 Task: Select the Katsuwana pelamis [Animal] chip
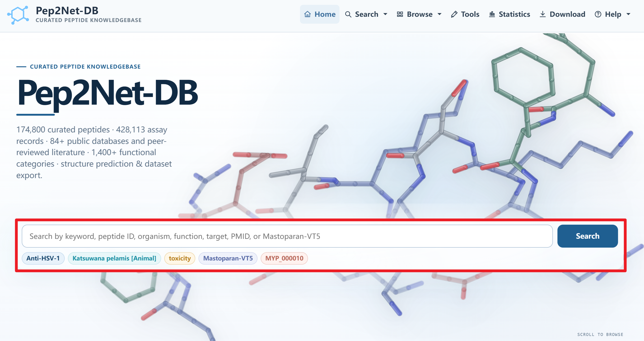(x=114, y=258)
